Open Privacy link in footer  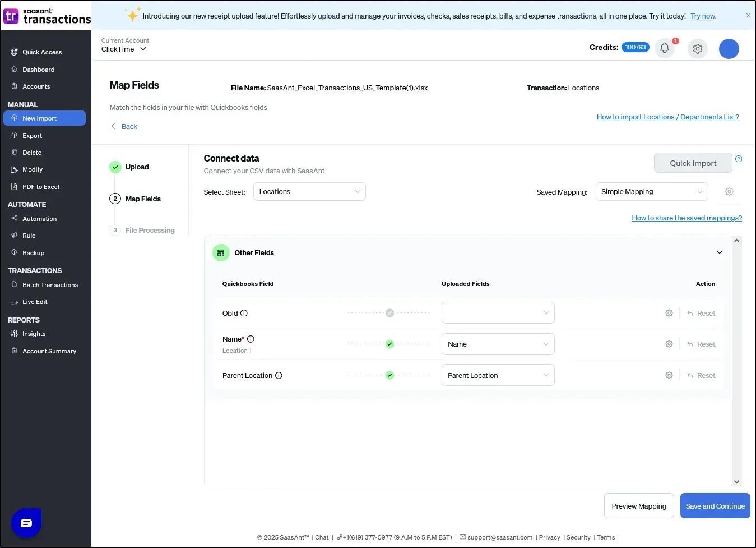click(x=549, y=537)
